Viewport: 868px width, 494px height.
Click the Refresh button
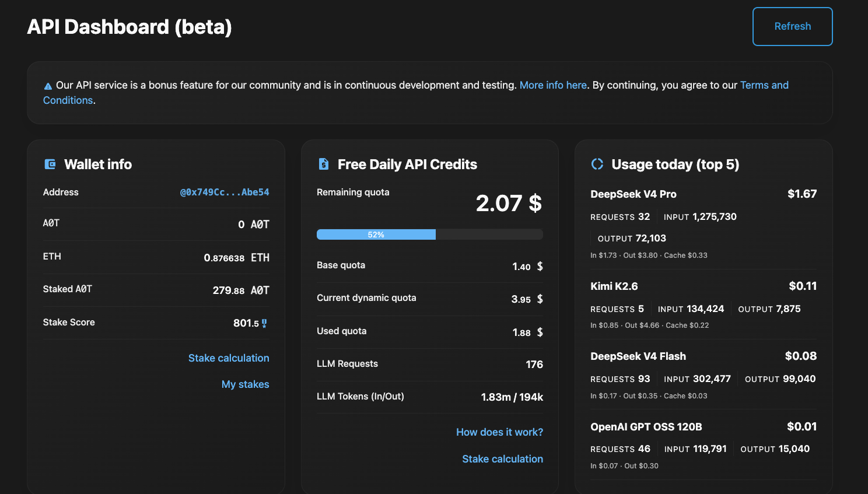click(x=792, y=26)
